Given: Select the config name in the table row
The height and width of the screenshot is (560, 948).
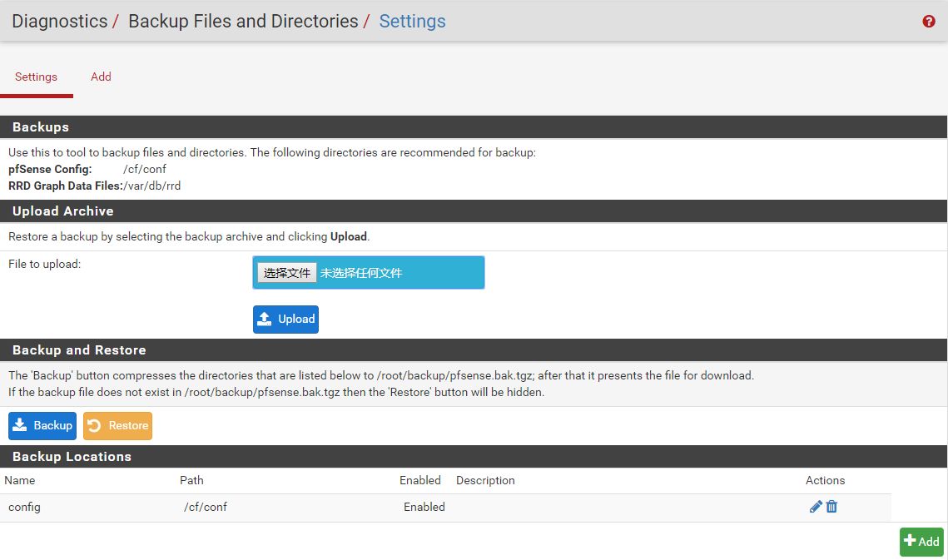Looking at the screenshot, I should (24, 507).
